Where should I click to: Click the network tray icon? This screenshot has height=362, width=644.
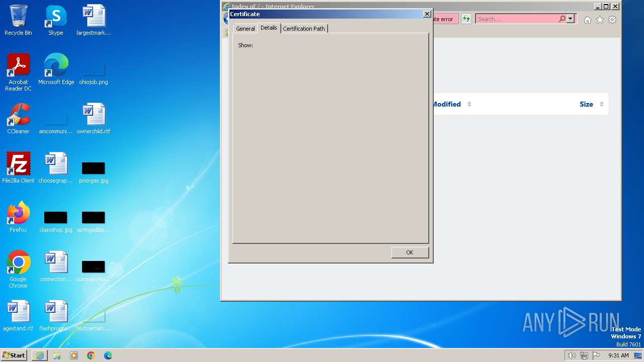(x=584, y=355)
